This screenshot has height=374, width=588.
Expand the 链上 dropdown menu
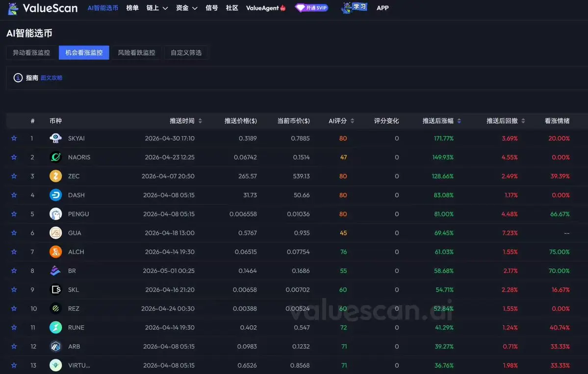(x=157, y=8)
